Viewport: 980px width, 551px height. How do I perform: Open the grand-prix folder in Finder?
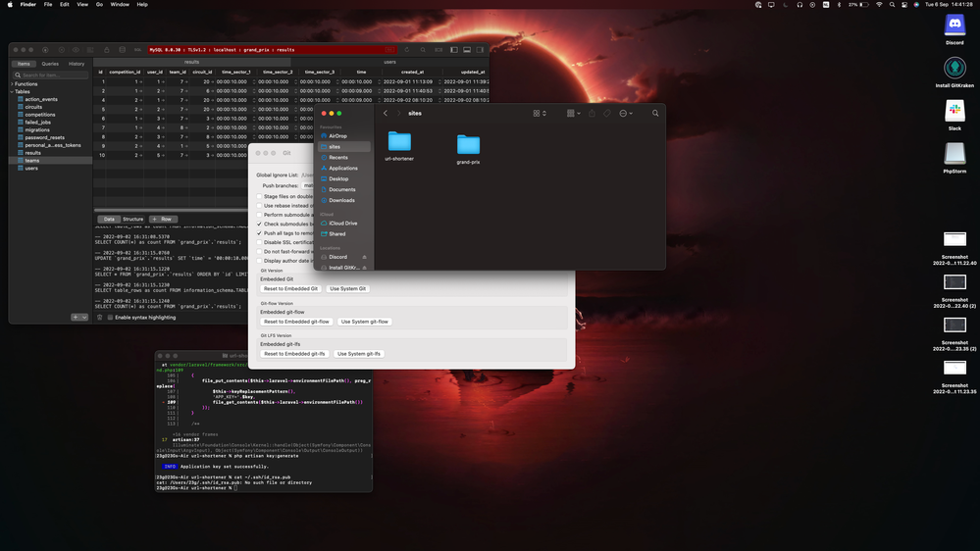pos(468,145)
